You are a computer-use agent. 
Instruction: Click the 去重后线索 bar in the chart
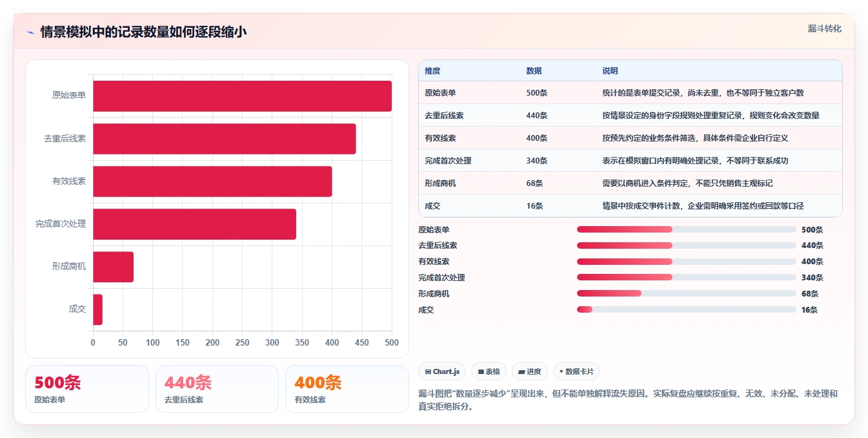click(x=224, y=139)
